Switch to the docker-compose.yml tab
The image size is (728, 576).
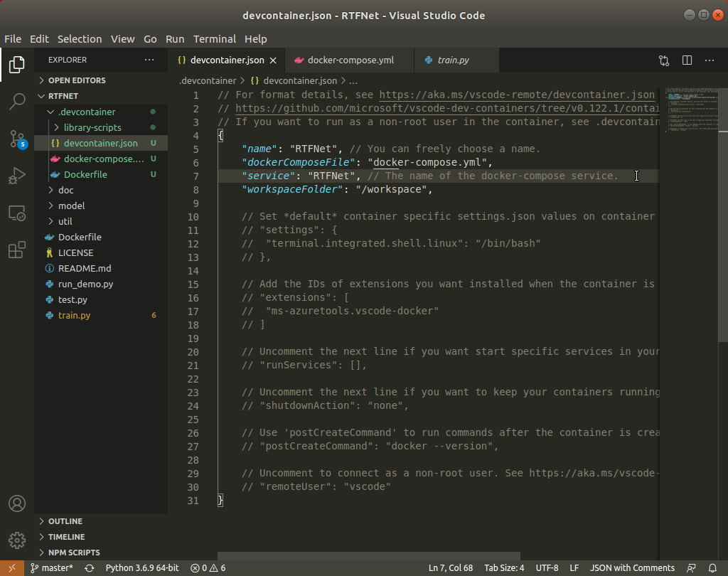coord(350,60)
